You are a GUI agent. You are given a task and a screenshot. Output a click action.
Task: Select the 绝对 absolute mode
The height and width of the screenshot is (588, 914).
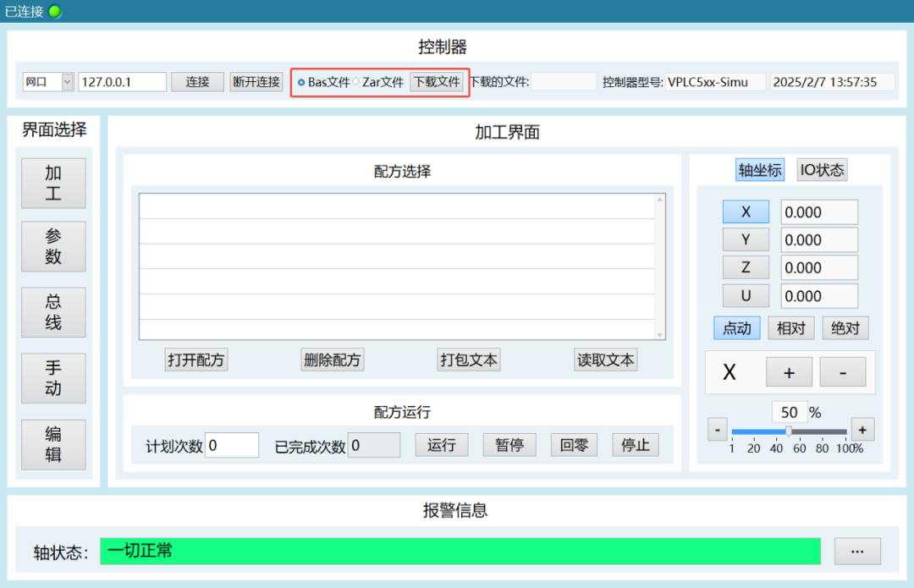tap(845, 328)
